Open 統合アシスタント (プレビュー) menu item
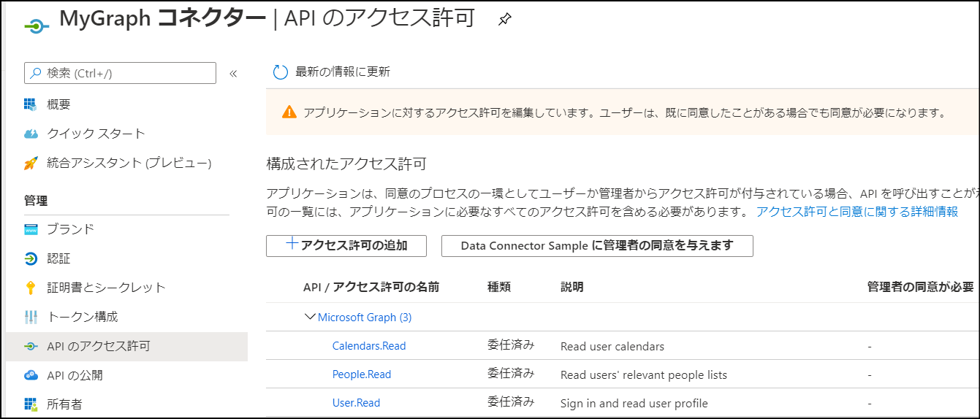The width and height of the screenshot is (980, 419). click(129, 163)
